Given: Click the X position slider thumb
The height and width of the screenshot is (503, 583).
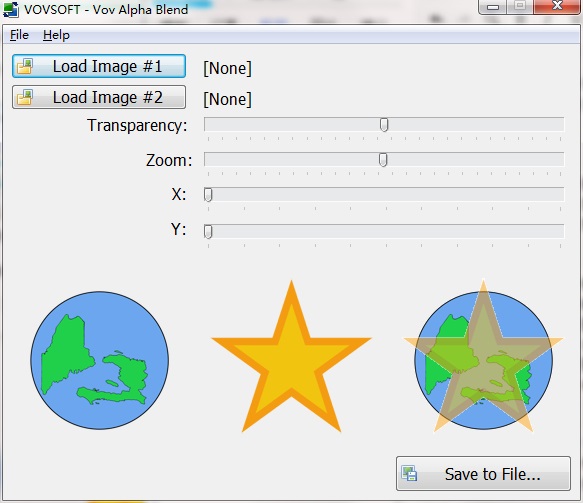Looking at the screenshot, I should [208, 194].
